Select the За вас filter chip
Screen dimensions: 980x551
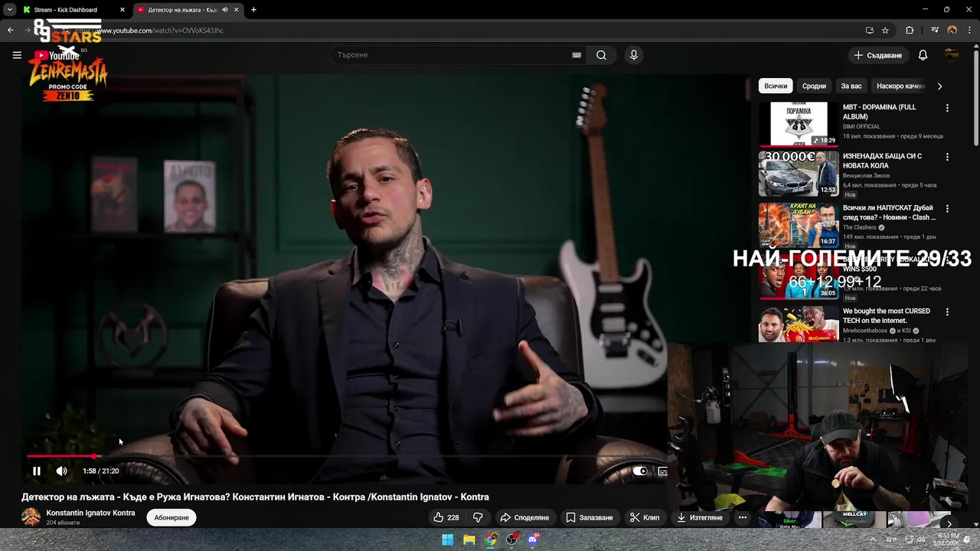point(851,86)
